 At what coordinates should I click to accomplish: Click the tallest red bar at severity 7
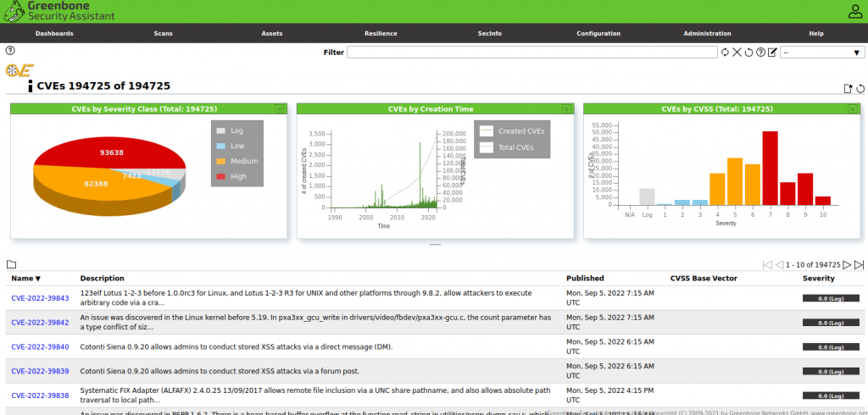pyautogui.click(x=770, y=169)
